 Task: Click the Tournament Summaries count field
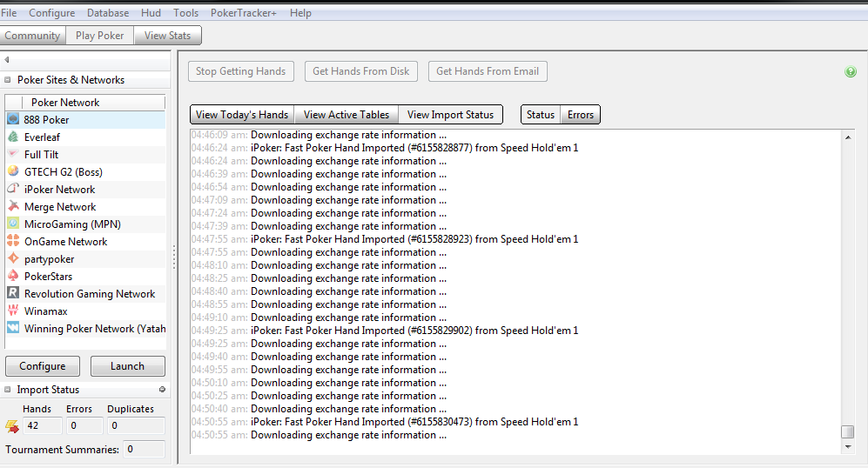pyautogui.click(x=144, y=449)
